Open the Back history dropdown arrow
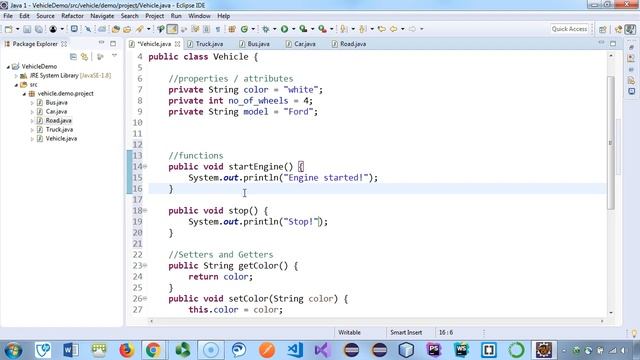 click(402, 29)
